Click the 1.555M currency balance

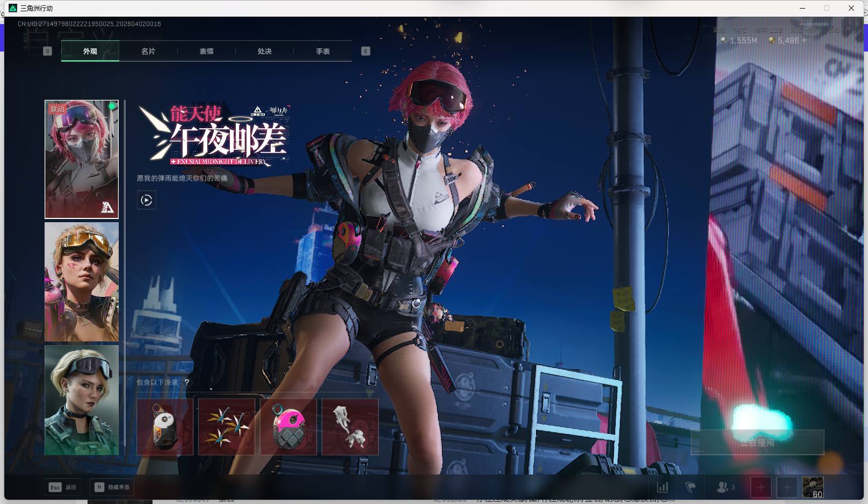[739, 40]
